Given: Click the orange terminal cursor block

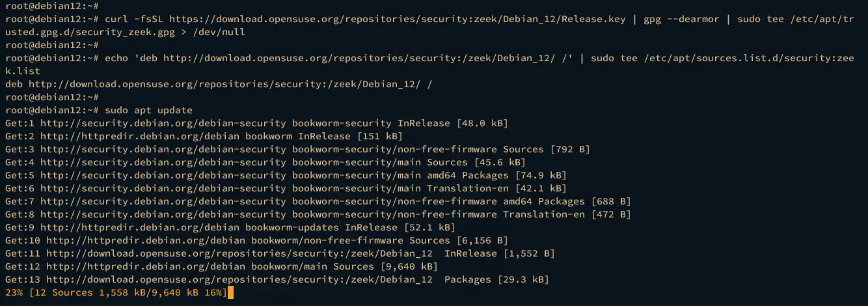Looking at the screenshot, I should (230, 293).
